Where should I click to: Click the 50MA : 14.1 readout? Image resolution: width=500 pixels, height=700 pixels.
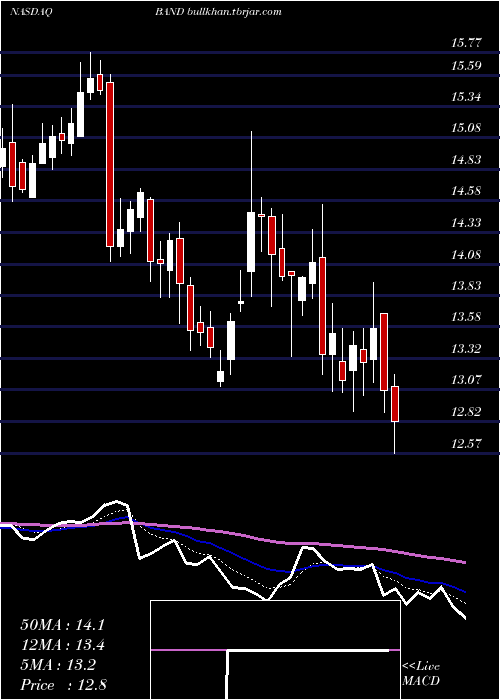point(62,625)
